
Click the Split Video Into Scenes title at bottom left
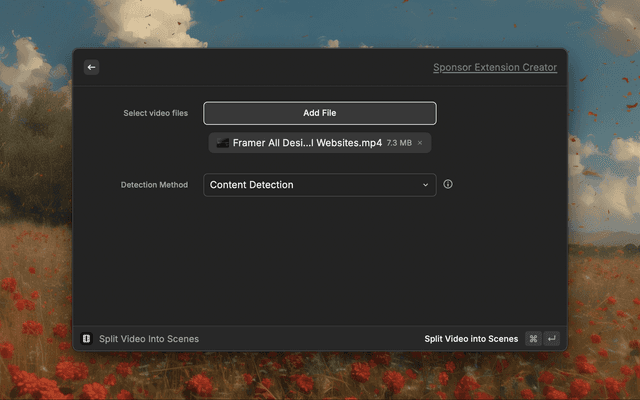[149, 339]
